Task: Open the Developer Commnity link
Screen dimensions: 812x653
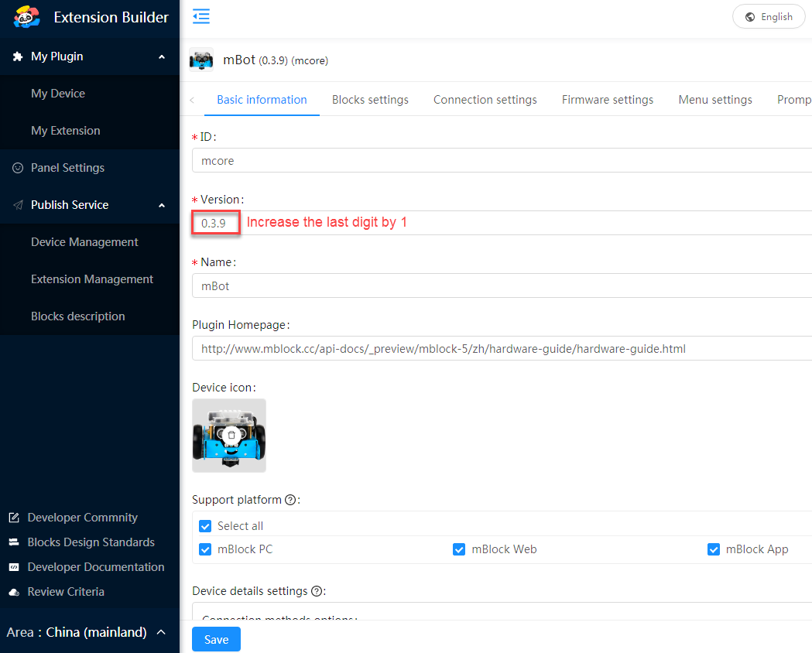Action: click(82, 518)
